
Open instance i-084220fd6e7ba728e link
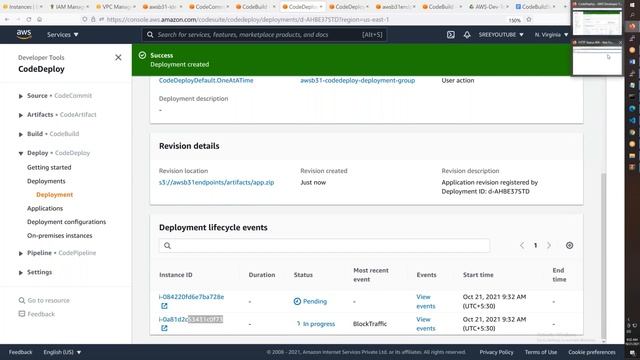[x=191, y=297]
